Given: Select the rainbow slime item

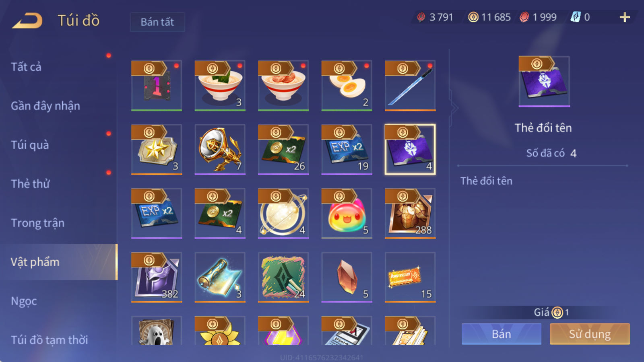Looking at the screenshot, I should point(347,214).
